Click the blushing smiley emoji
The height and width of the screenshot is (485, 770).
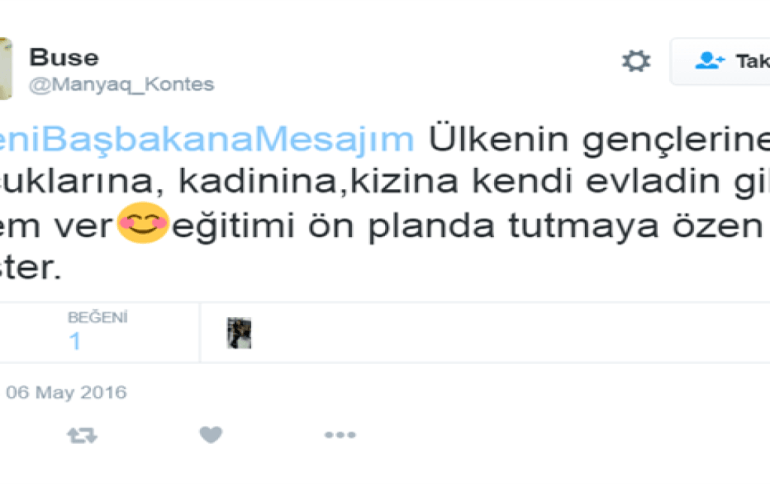click(143, 223)
